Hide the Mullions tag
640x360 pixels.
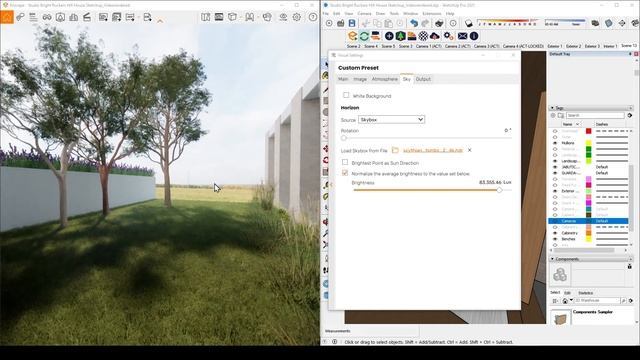(555, 143)
